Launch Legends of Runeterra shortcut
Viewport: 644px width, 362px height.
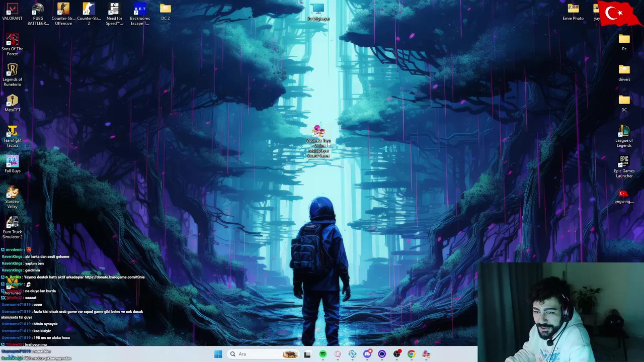click(12, 75)
